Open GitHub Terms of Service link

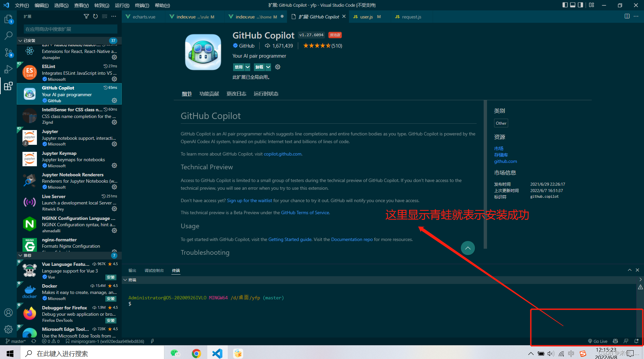pyautogui.click(x=305, y=213)
